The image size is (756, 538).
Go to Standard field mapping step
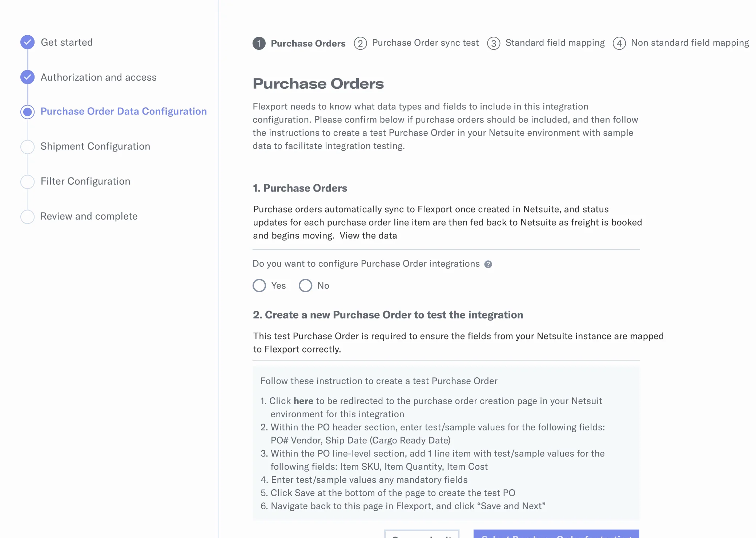click(x=555, y=43)
